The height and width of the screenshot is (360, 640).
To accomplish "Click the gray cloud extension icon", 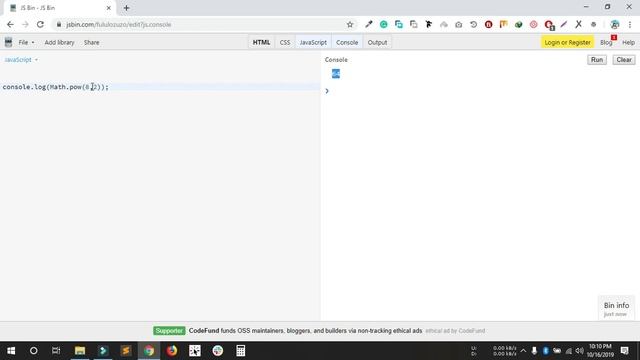I will point(444,24).
